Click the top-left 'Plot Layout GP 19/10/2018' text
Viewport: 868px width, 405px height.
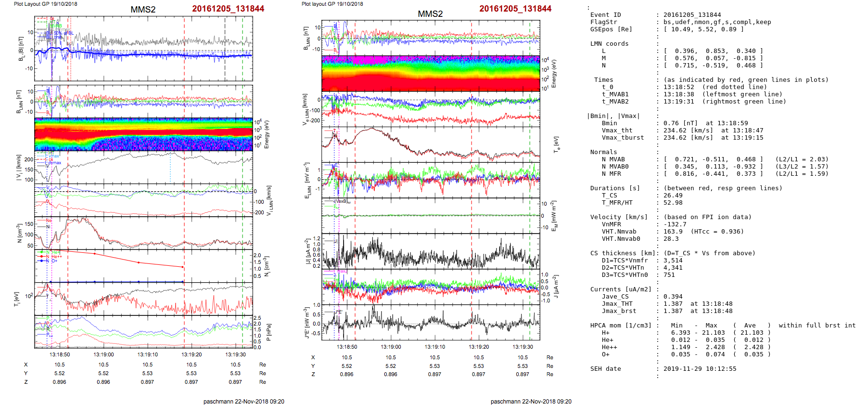(x=45, y=4)
